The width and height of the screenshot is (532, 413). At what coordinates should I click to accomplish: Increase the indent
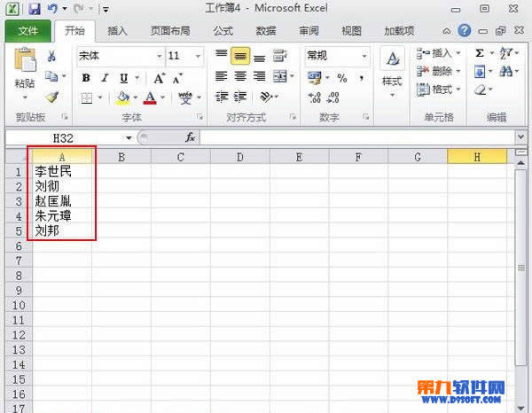(x=240, y=97)
